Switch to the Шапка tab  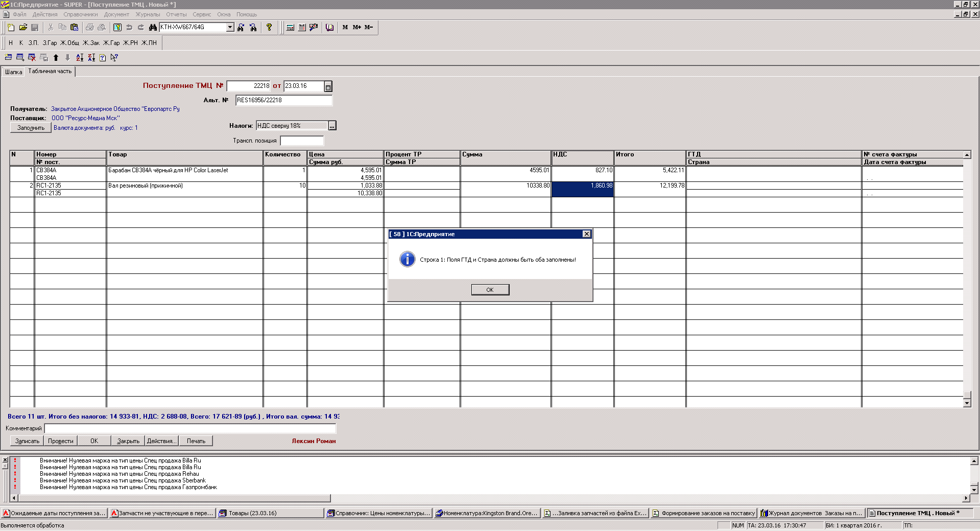13,72
